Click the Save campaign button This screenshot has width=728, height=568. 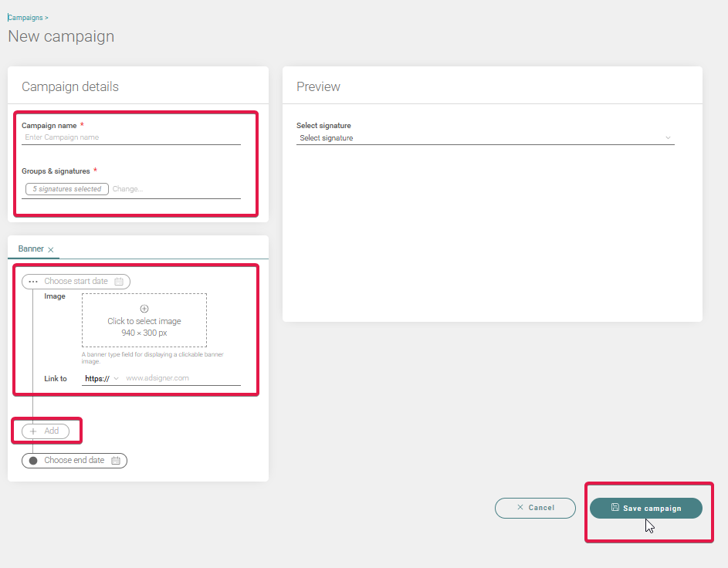646,508
